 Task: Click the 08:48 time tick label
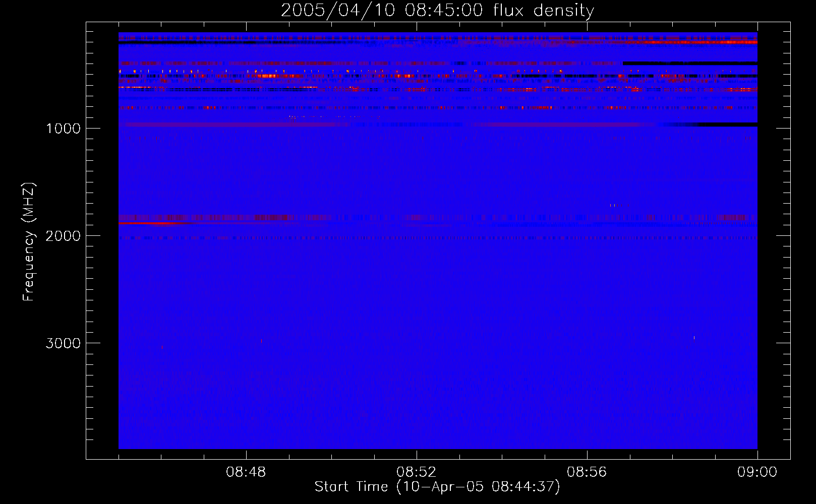click(246, 472)
